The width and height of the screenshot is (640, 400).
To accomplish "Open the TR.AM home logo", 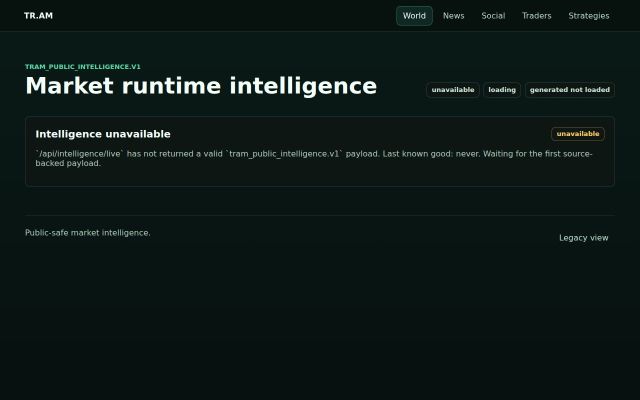I will pos(38,16).
